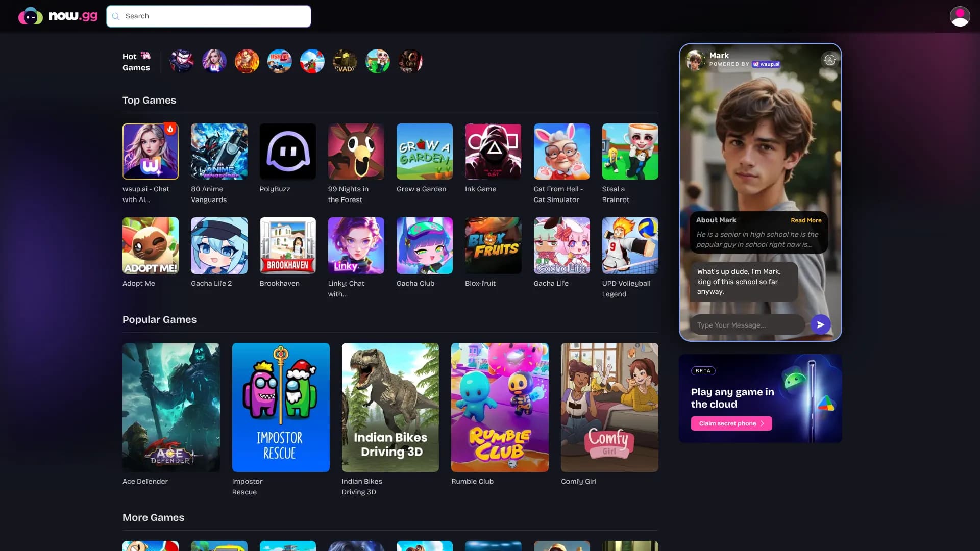Follow the wsup.ai powered-by badge
980x551 pixels.
766,64
